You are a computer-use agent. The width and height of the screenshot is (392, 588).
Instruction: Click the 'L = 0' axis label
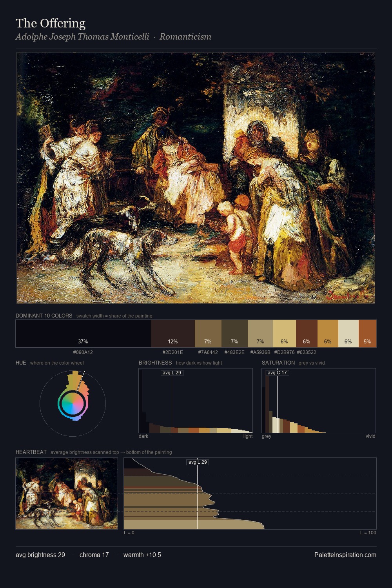pos(129,533)
